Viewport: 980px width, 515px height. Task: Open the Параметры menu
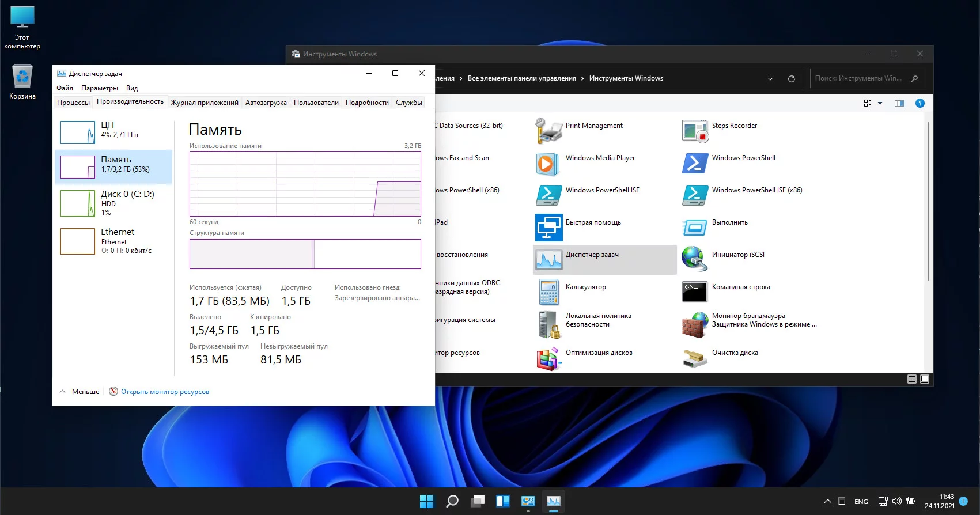tap(99, 88)
